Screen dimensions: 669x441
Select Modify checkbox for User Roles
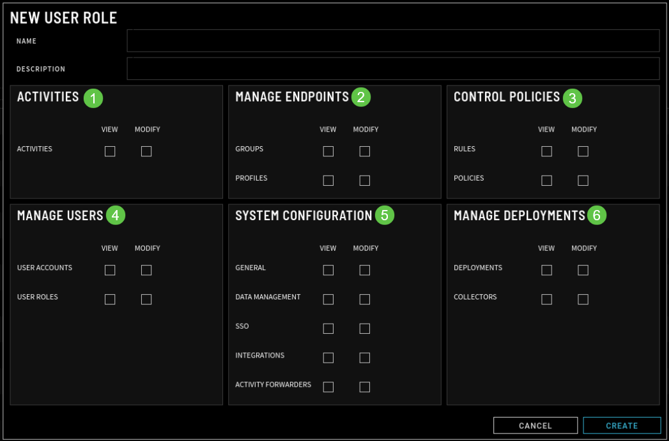tap(146, 299)
